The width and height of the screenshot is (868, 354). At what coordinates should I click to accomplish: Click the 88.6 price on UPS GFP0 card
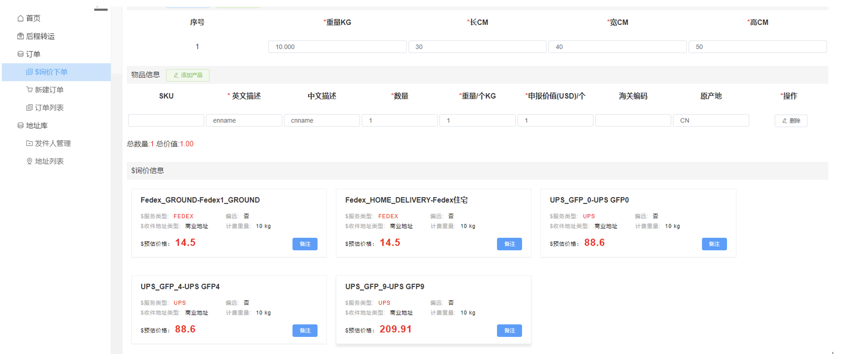coord(594,243)
